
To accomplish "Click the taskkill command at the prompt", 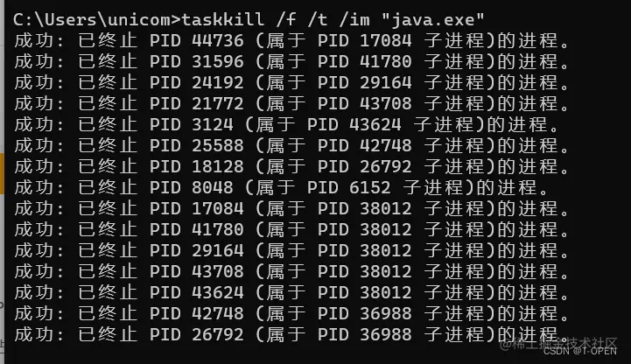I will point(222,19).
